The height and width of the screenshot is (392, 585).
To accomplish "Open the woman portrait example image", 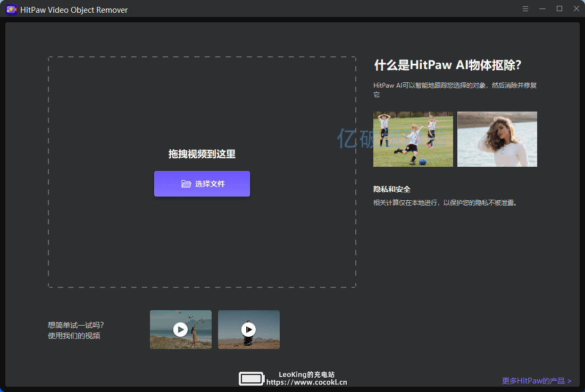I will 497,139.
